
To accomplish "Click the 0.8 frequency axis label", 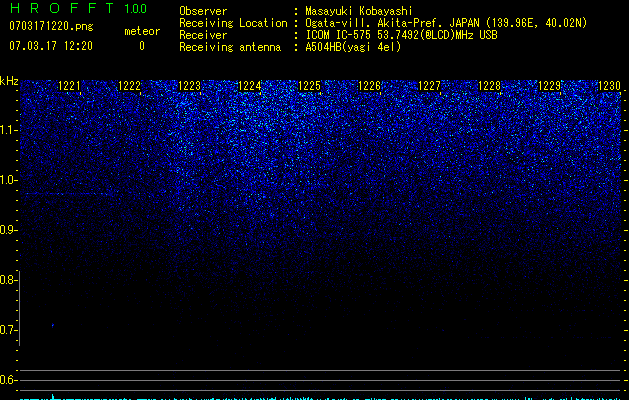I will 8,280.
